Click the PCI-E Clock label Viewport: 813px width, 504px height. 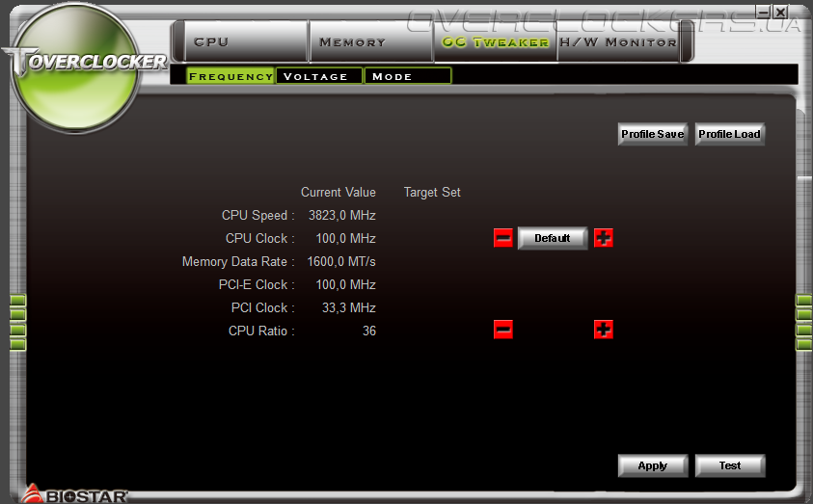pos(257,285)
